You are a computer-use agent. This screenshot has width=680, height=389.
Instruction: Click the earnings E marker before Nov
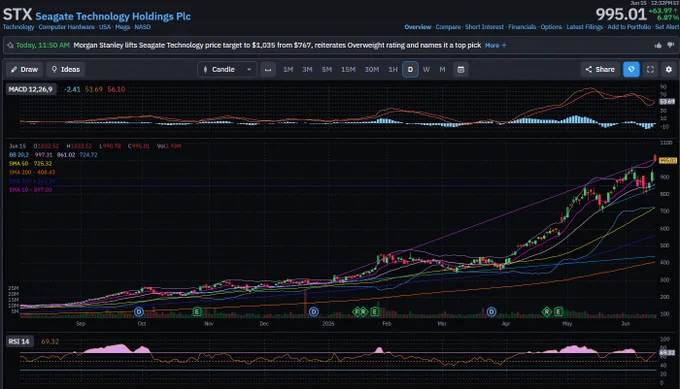click(197, 311)
